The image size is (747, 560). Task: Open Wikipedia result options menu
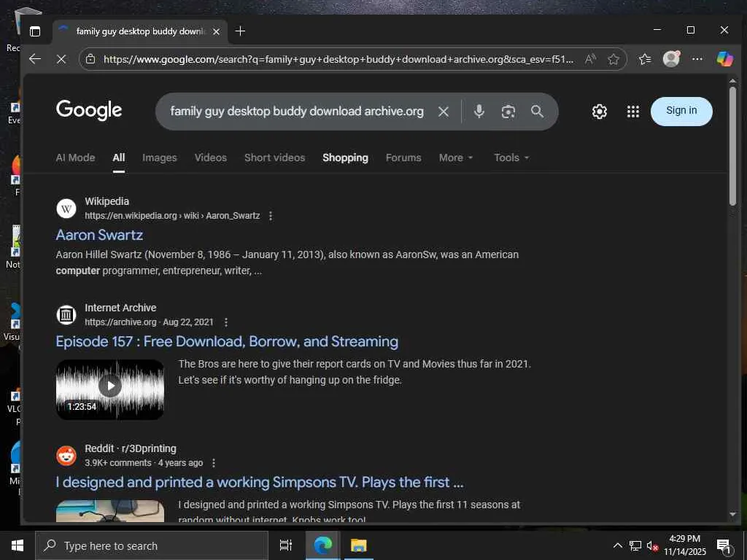[271, 216]
